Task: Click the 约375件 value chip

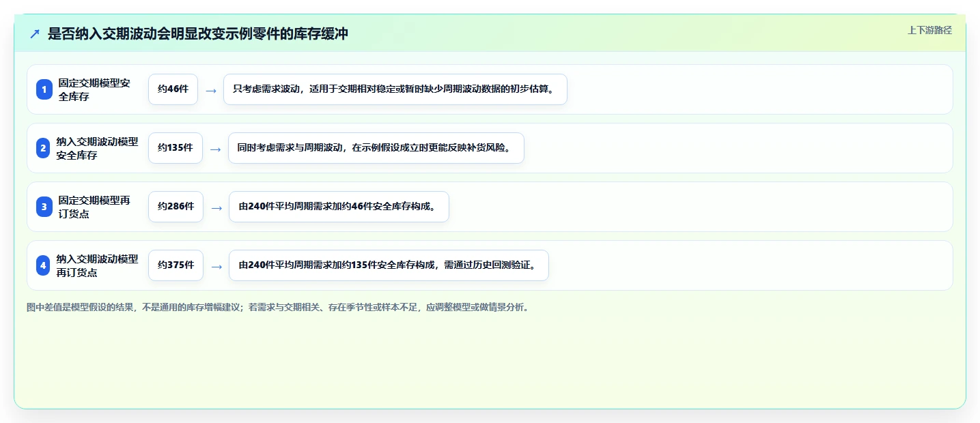Action: [x=176, y=265]
